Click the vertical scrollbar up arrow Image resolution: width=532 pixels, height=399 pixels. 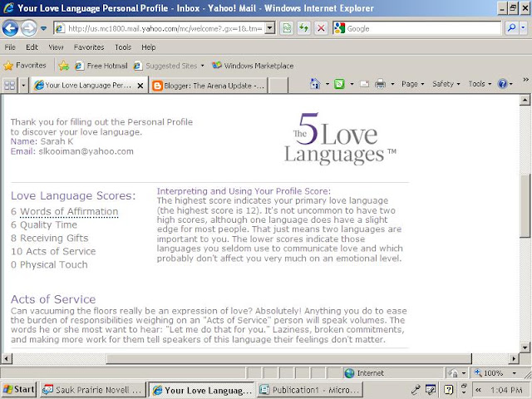(x=525, y=100)
